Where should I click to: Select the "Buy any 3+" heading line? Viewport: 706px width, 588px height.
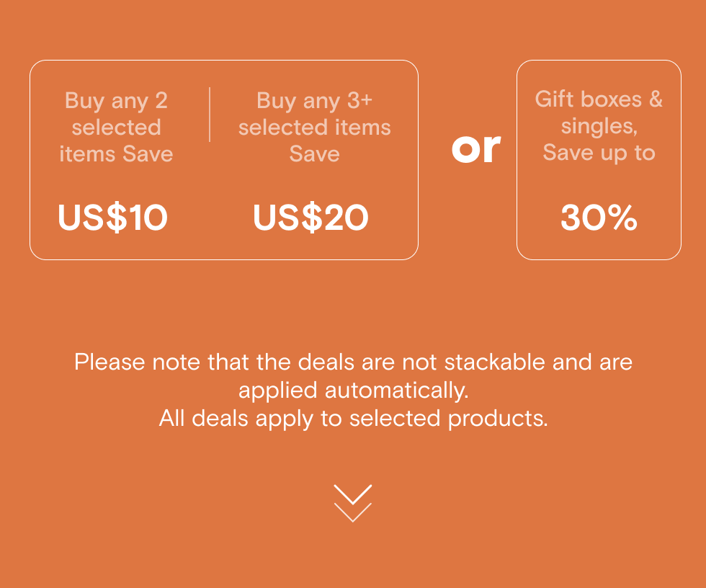(314, 100)
